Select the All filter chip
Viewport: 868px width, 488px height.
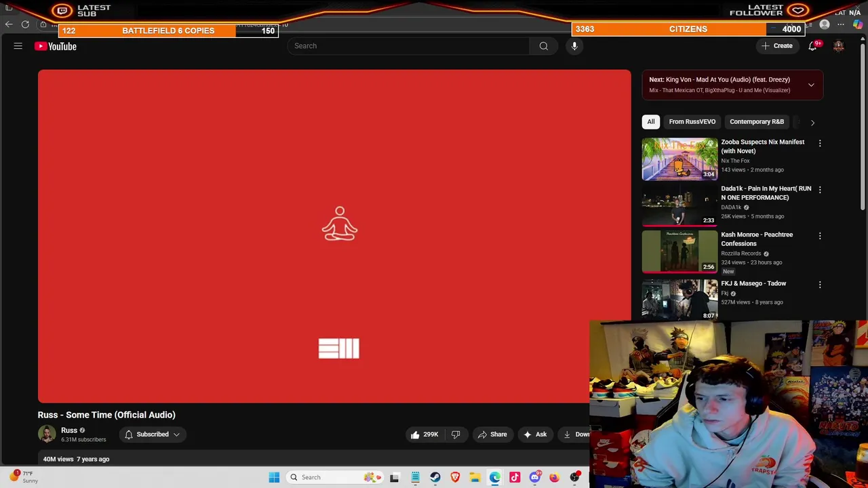(x=651, y=121)
